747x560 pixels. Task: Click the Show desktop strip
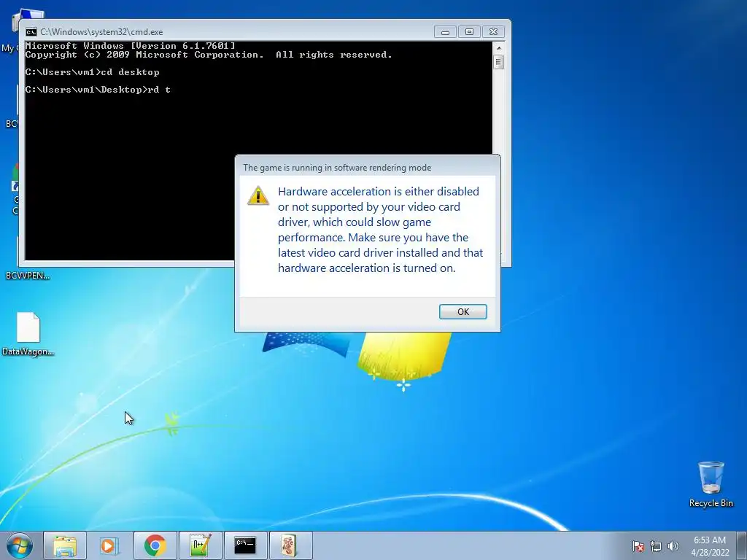[742, 545]
